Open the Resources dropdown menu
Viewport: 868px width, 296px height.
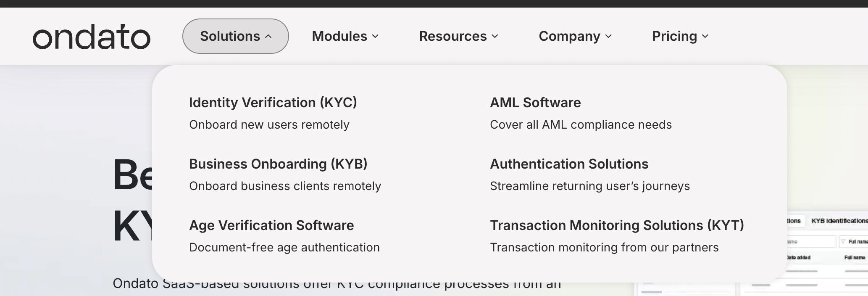[x=458, y=36]
